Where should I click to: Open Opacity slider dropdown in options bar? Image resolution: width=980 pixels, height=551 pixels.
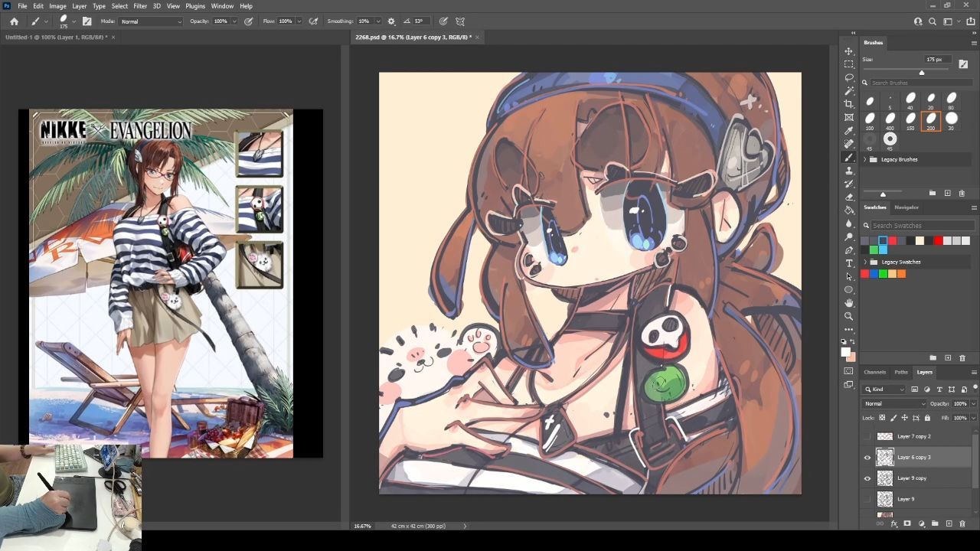(x=234, y=21)
